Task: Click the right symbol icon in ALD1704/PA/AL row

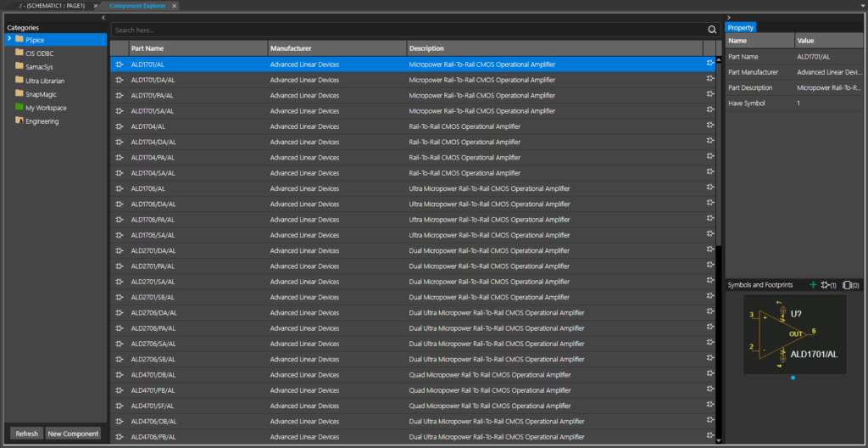Action: click(710, 156)
